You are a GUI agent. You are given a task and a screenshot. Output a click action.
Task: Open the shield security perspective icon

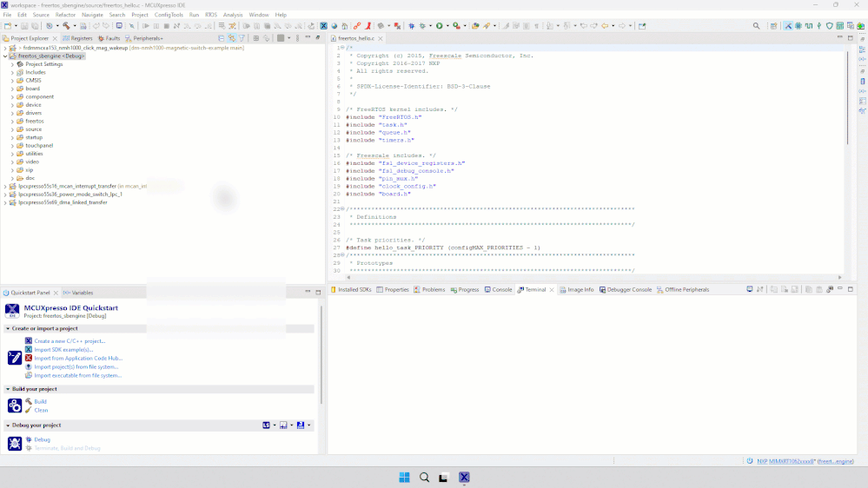(x=829, y=26)
